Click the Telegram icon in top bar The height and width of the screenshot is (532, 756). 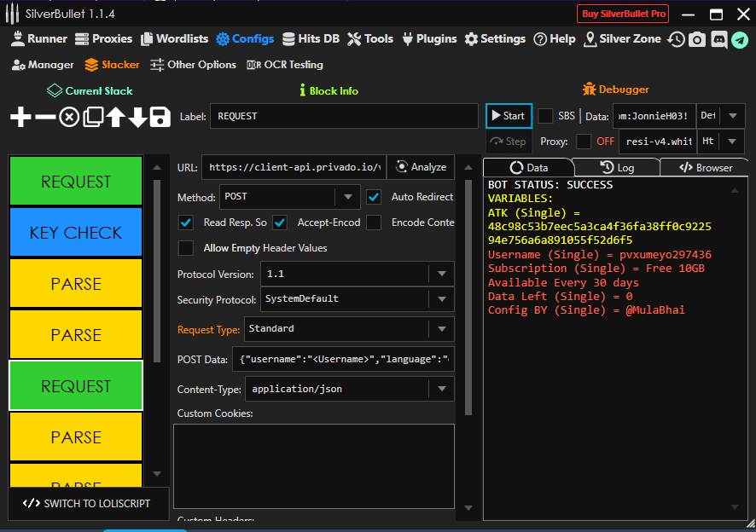739,39
